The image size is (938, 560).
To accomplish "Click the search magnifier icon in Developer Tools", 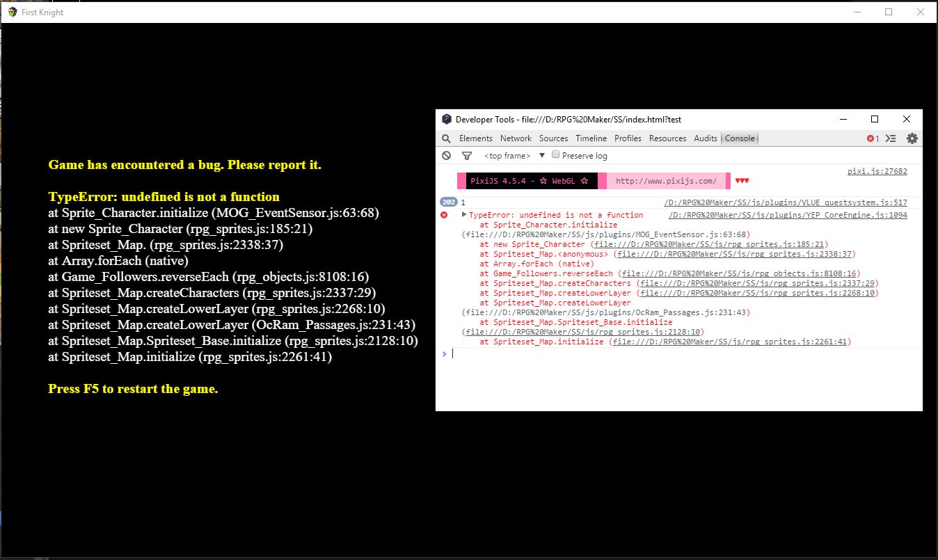I will coord(446,138).
